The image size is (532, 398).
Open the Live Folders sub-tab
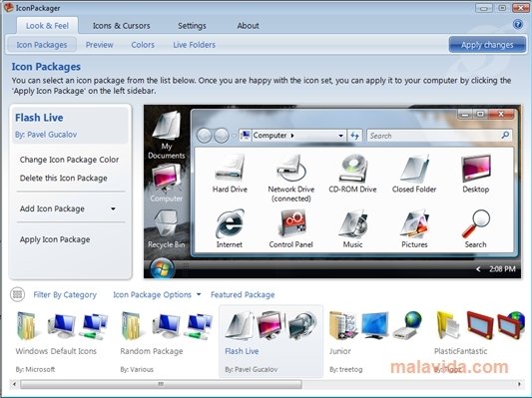pyautogui.click(x=195, y=45)
